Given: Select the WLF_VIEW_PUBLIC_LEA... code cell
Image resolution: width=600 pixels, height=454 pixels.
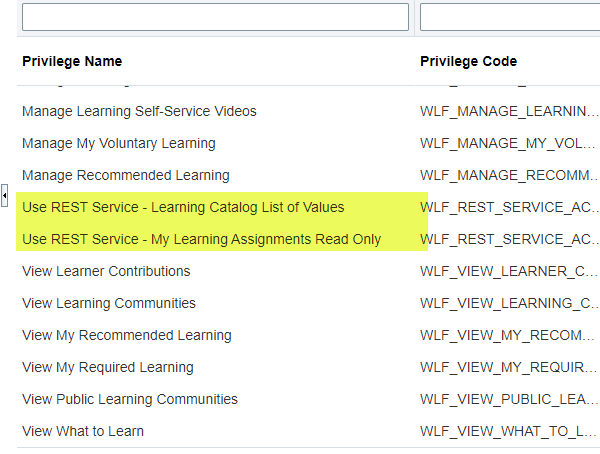Looking at the screenshot, I should [x=509, y=399].
